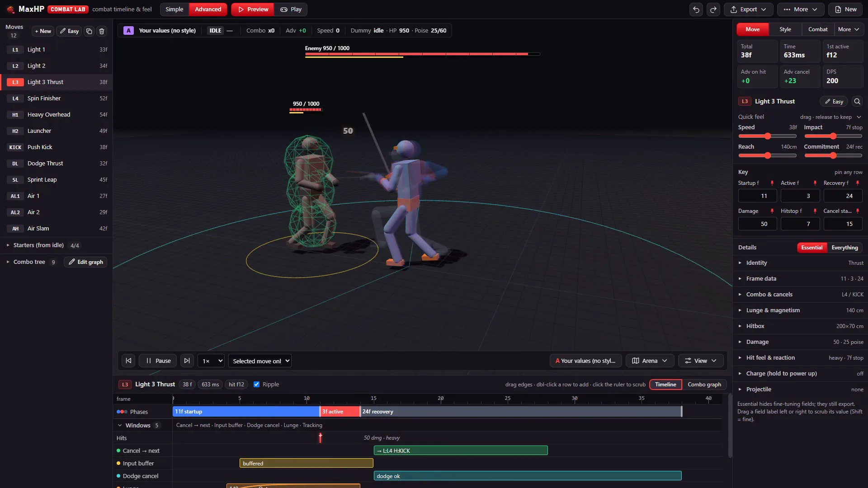Pin the Hitstop f row
868x488 pixels.
pyautogui.click(x=815, y=211)
